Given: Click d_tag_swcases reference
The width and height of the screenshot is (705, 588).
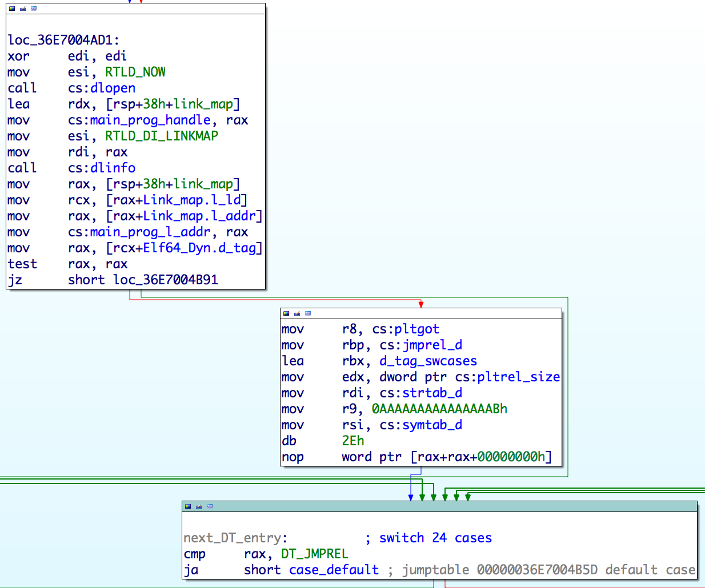Looking at the screenshot, I should [x=428, y=361].
